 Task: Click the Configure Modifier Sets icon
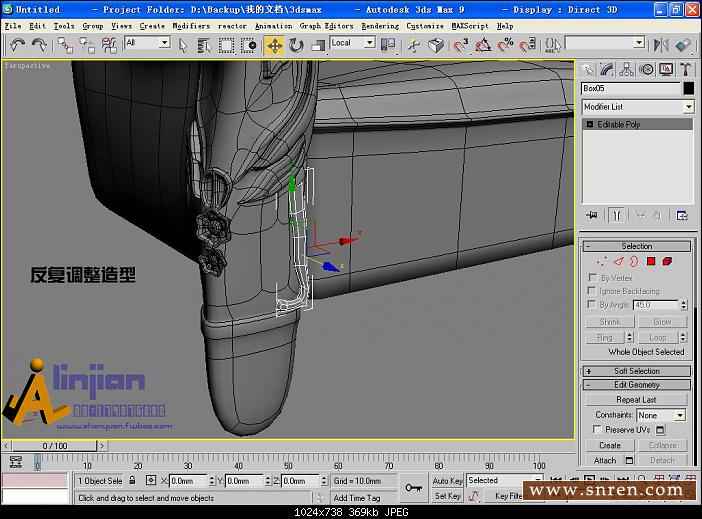click(x=682, y=215)
